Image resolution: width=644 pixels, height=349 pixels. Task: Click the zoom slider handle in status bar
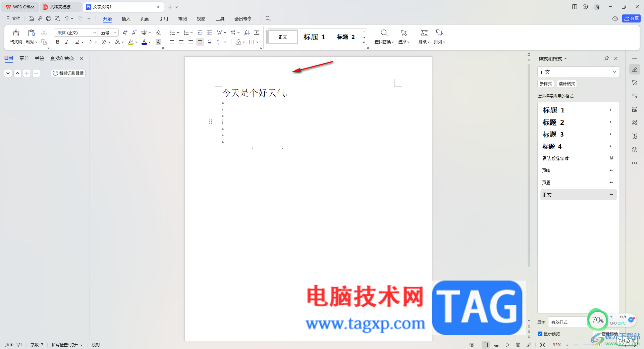point(599,345)
